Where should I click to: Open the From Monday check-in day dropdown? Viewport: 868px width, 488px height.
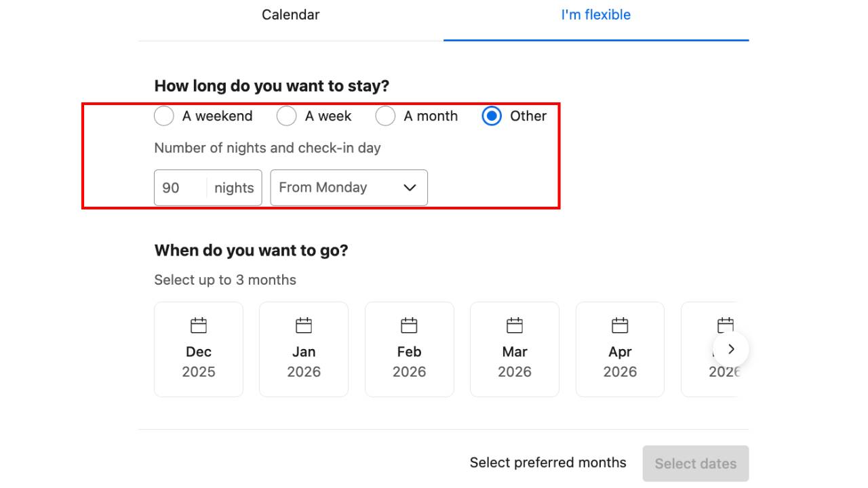point(349,188)
